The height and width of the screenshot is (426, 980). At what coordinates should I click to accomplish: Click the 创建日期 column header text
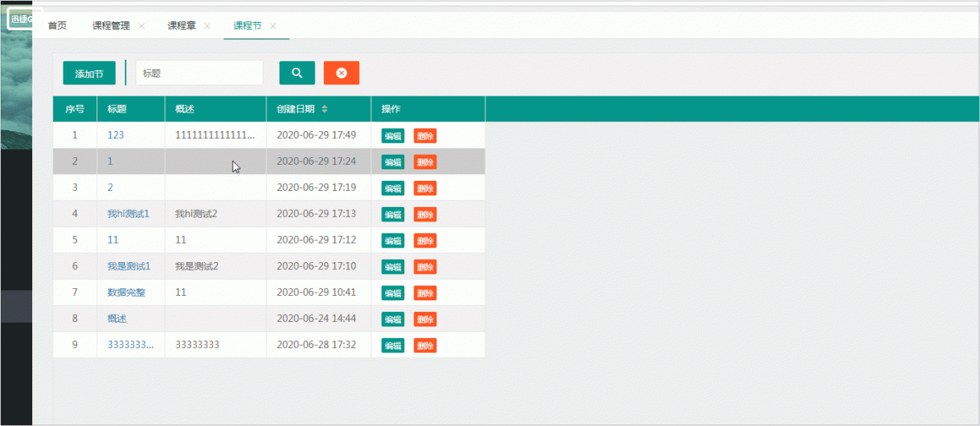click(x=296, y=109)
